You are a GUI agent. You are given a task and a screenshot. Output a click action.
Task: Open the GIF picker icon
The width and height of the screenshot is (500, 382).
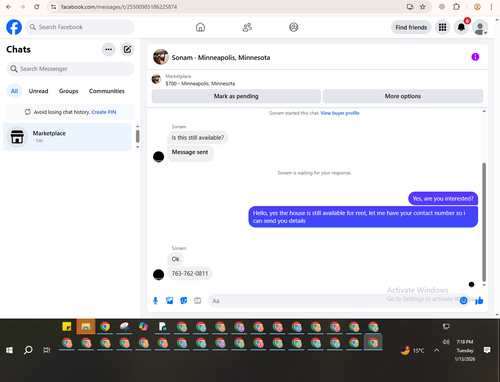pos(198,301)
